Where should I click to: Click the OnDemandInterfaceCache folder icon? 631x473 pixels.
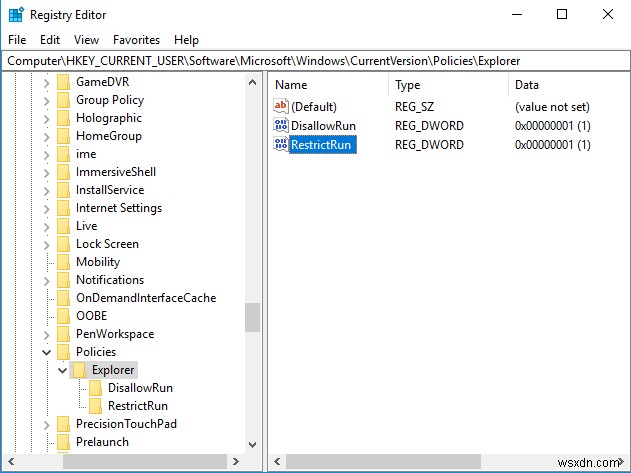[64, 298]
